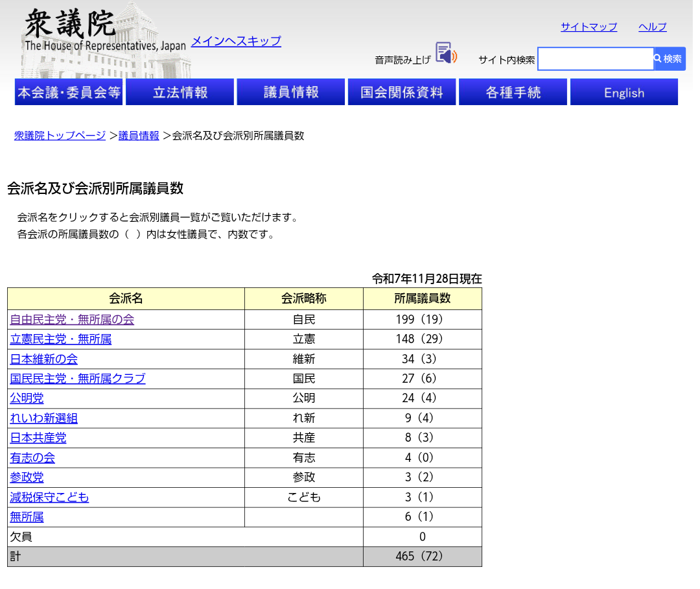Viewport: 700px width, 589px height.
Task: Open the 本会議・委員会等 menu
Action: click(x=69, y=92)
